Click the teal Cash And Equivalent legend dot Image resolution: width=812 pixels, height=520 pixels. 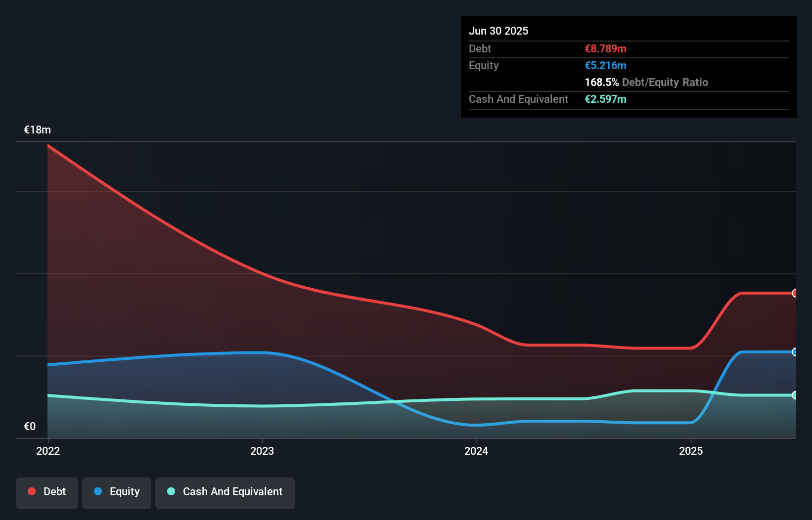[x=170, y=491]
